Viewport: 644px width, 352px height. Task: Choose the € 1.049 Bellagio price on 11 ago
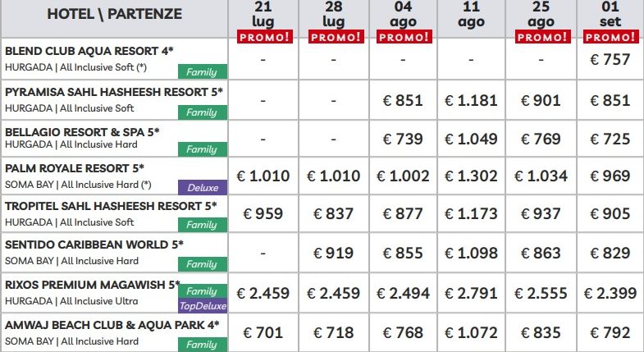[471, 139]
